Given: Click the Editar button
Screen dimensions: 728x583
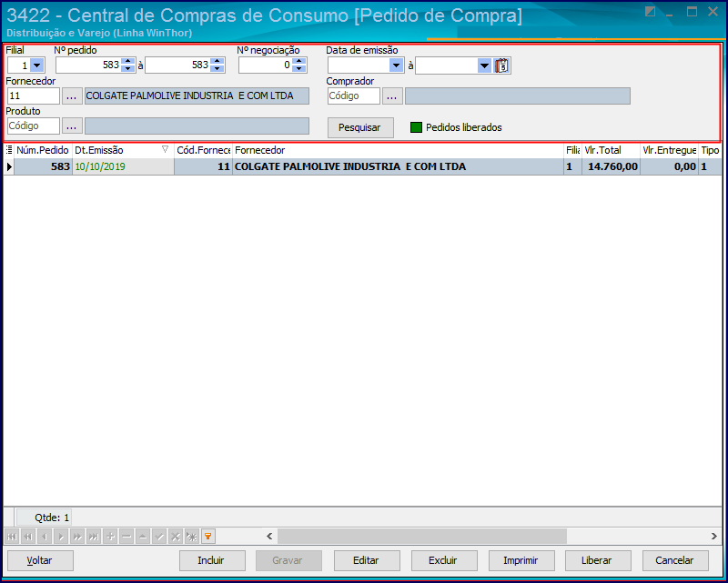Looking at the screenshot, I should [367, 561].
